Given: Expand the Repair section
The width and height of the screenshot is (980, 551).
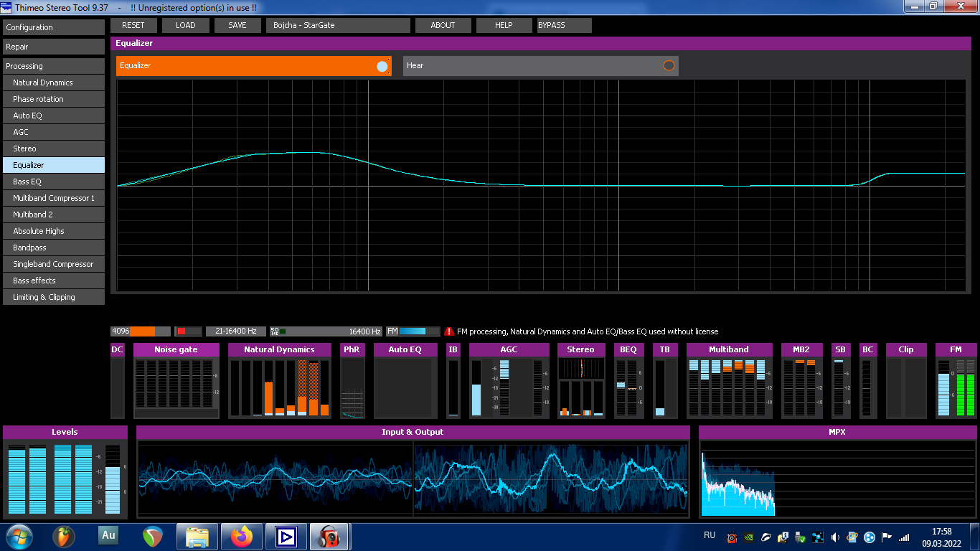Looking at the screenshot, I should (54, 47).
